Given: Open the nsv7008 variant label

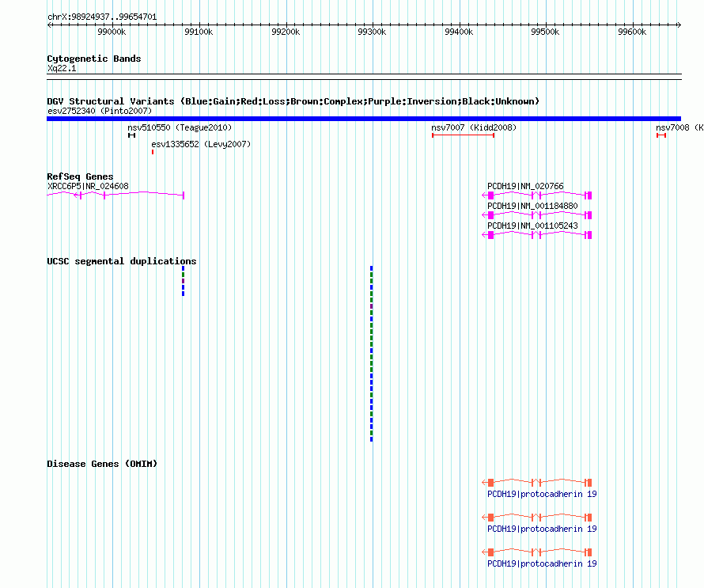Looking at the screenshot, I should pos(679,127).
